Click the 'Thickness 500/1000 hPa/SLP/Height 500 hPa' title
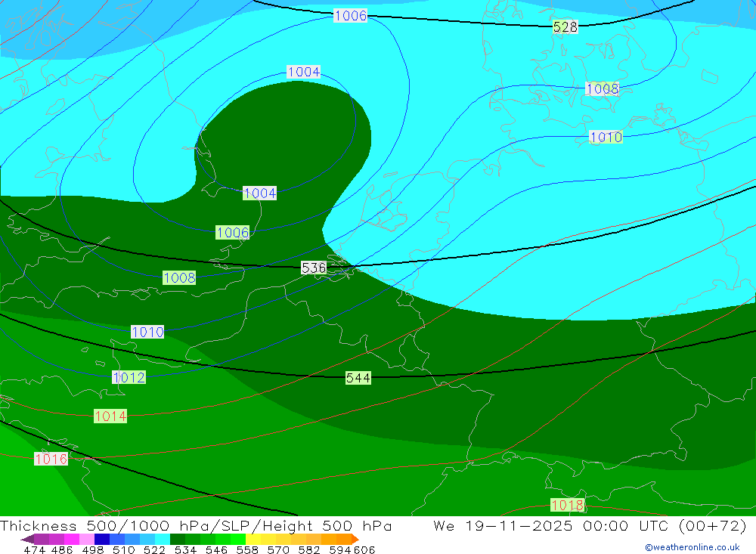 coord(196,525)
